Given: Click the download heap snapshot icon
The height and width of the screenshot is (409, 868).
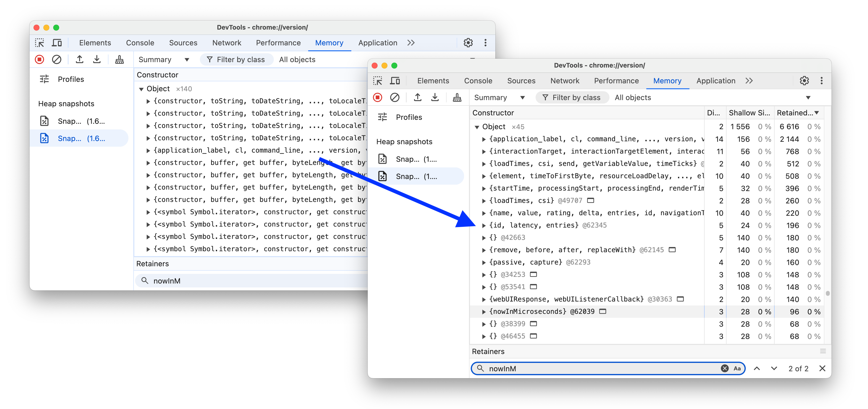Looking at the screenshot, I should point(435,97).
